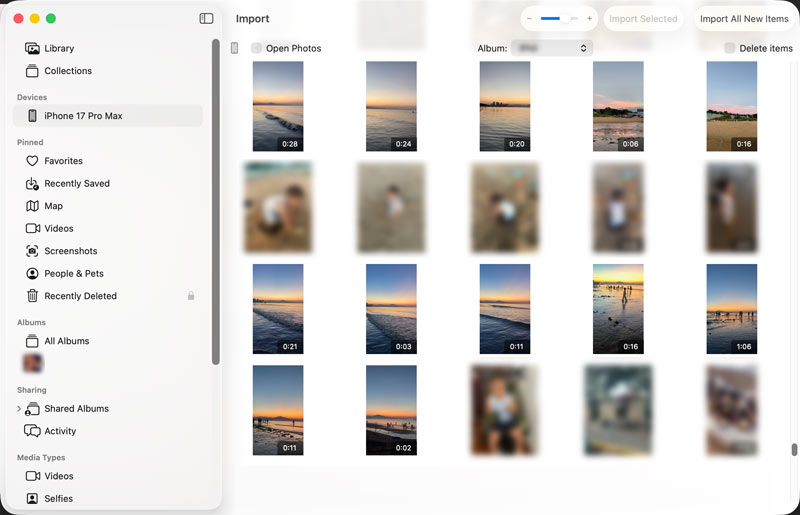Select the third-row 0:11 shoreline video
Viewport: 800px width, 515px height.
[x=505, y=309]
